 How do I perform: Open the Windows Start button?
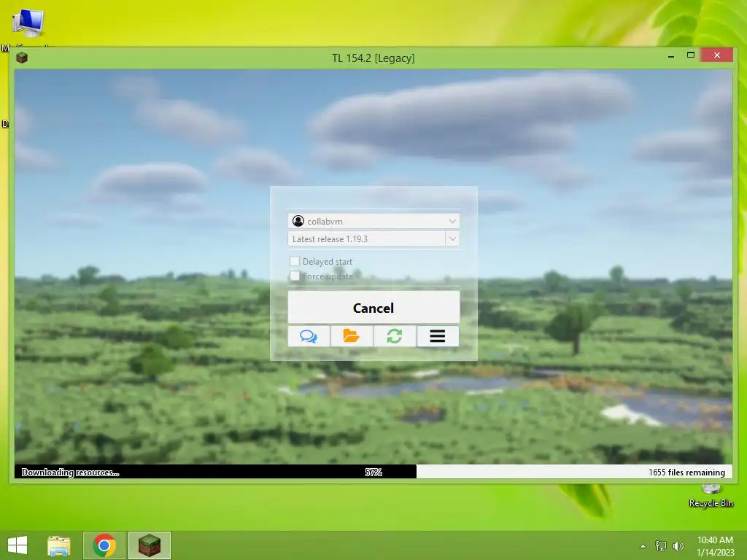pyautogui.click(x=18, y=545)
